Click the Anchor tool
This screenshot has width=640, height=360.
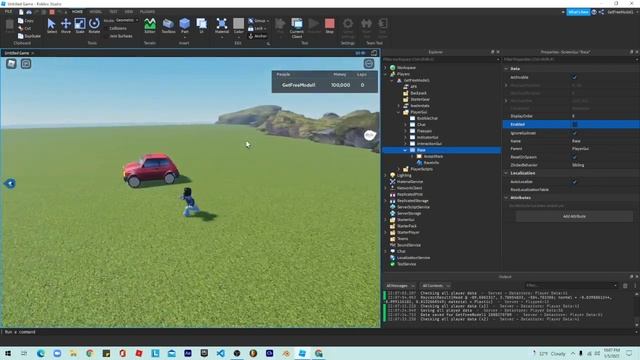coord(258,36)
